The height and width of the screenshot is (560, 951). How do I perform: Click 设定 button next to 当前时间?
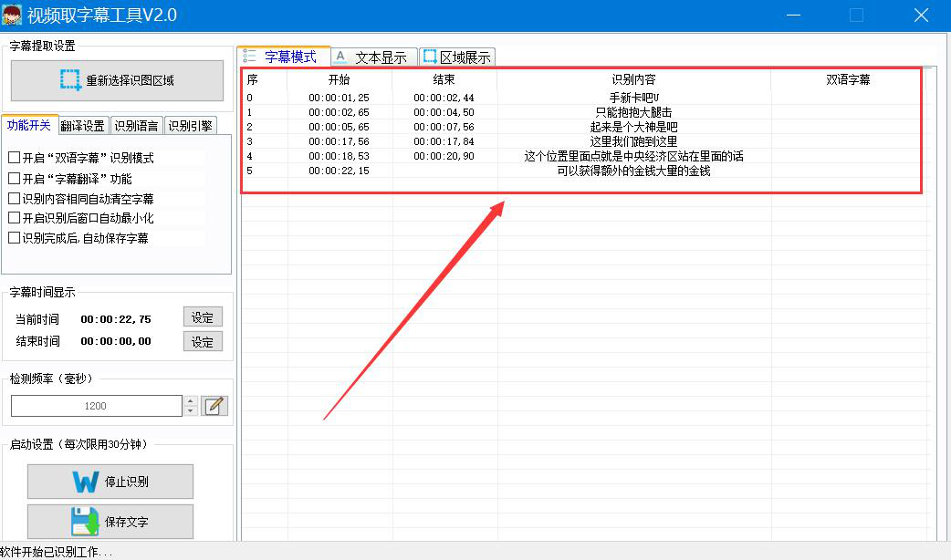tap(203, 317)
